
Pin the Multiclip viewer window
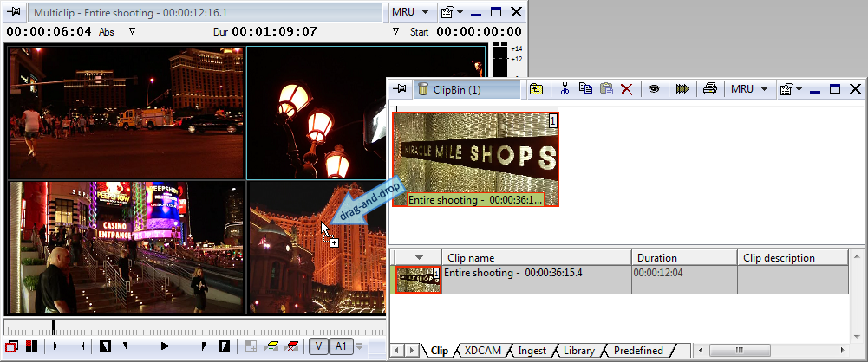pos(13,12)
